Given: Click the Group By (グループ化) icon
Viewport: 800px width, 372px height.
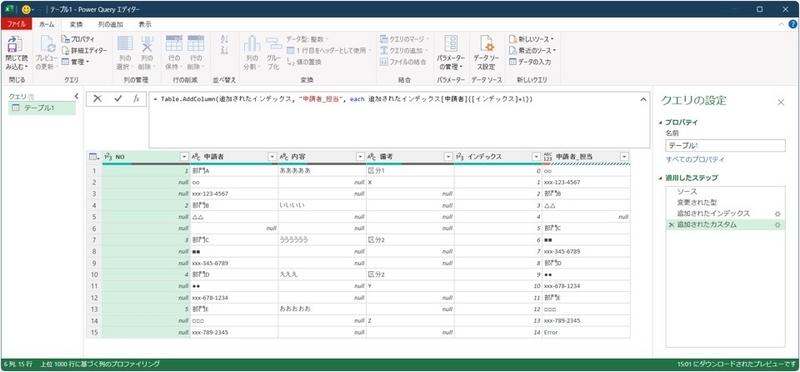Looking at the screenshot, I should 274,44.
